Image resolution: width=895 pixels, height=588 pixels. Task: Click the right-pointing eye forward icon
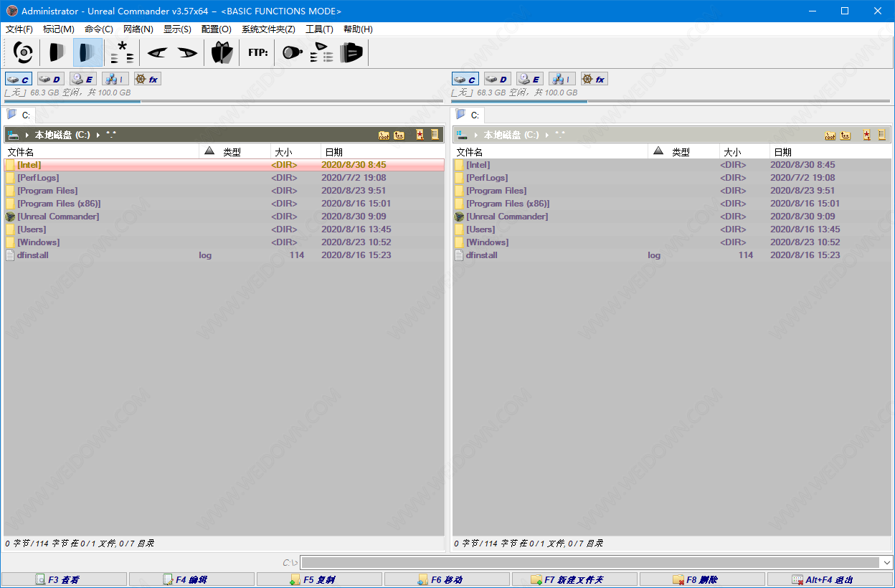click(187, 52)
